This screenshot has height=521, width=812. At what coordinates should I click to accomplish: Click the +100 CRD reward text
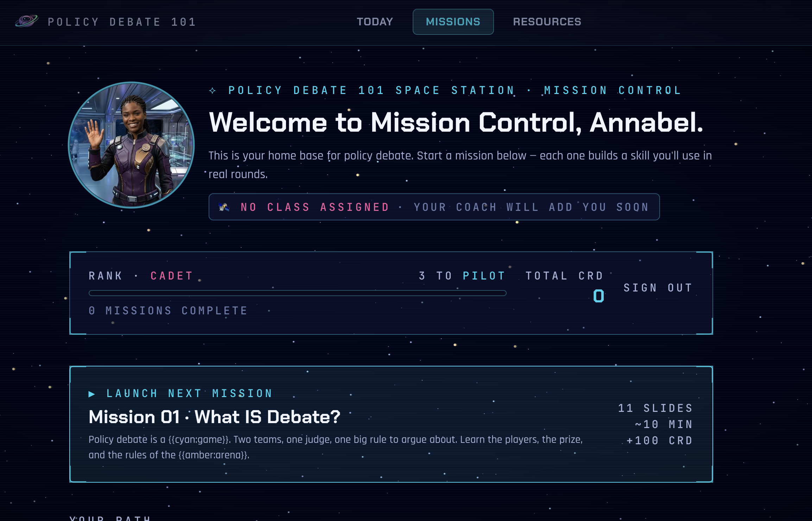pos(660,440)
